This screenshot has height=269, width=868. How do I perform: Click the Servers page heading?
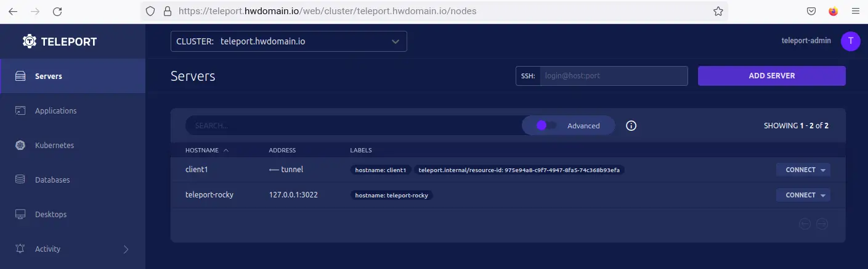point(193,76)
